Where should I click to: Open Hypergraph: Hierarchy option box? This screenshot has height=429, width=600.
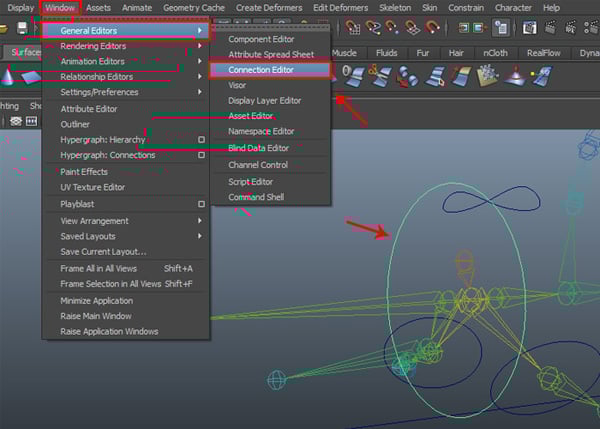201,140
